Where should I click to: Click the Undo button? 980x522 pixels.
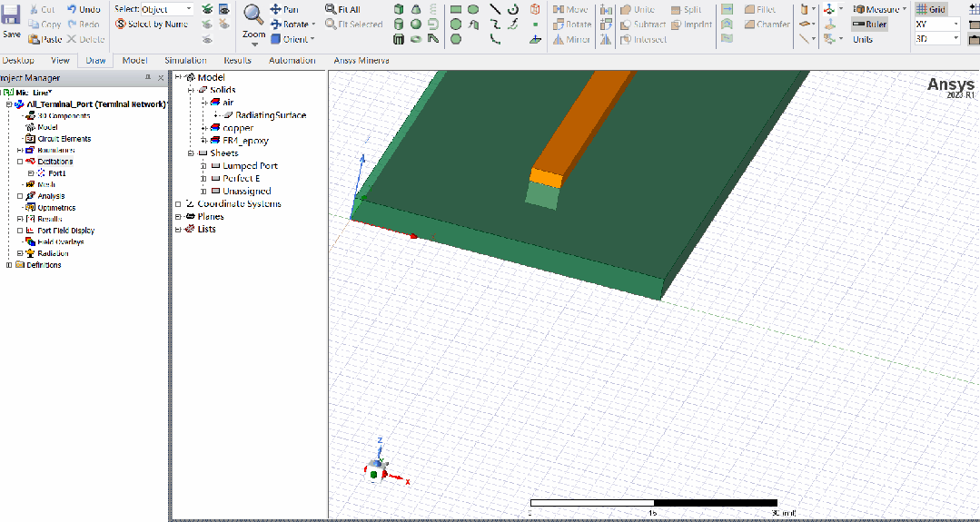tap(84, 9)
